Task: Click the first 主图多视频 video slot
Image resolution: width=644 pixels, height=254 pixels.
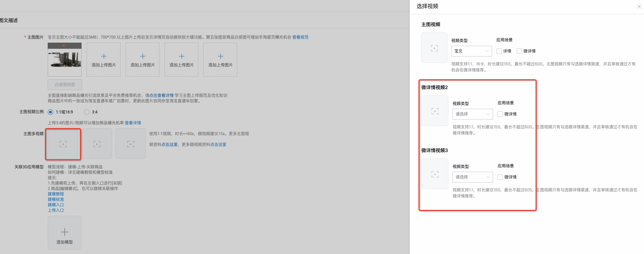Action: click(63, 144)
